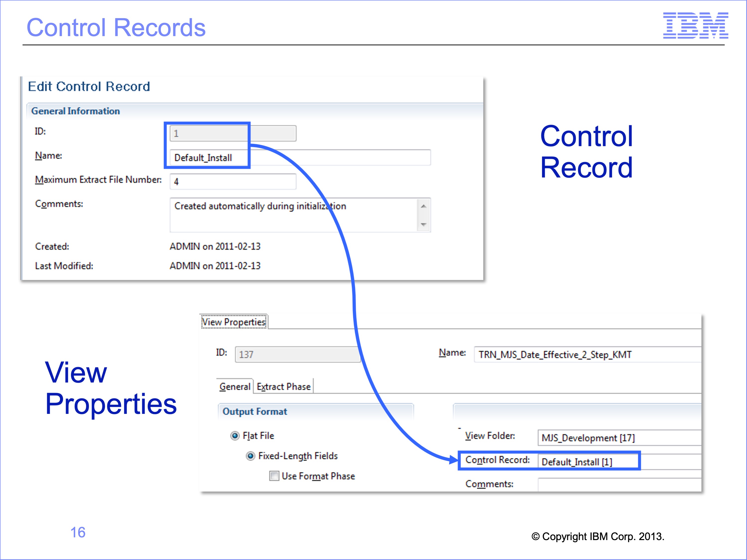Click the view ID field 137
747x560 pixels.
(x=297, y=354)
